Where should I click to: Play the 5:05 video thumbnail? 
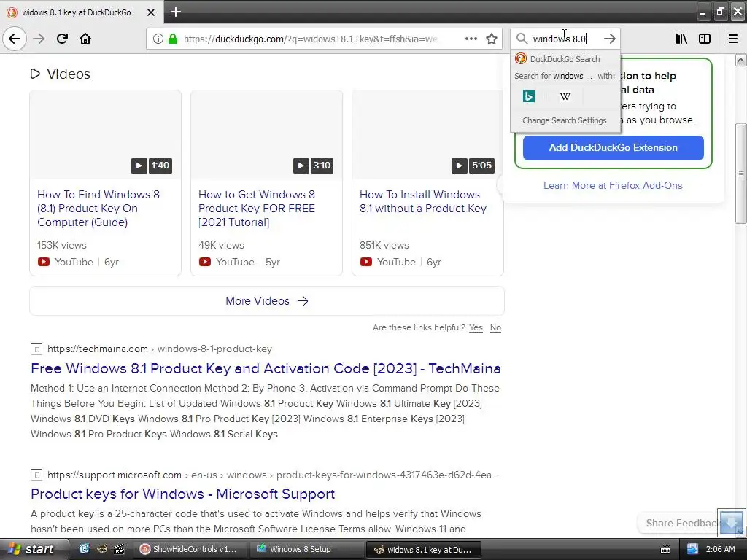[x=427, y=135]
